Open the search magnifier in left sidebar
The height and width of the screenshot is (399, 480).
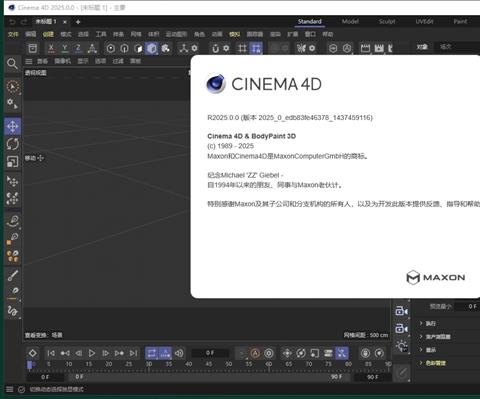pos(12,63)
